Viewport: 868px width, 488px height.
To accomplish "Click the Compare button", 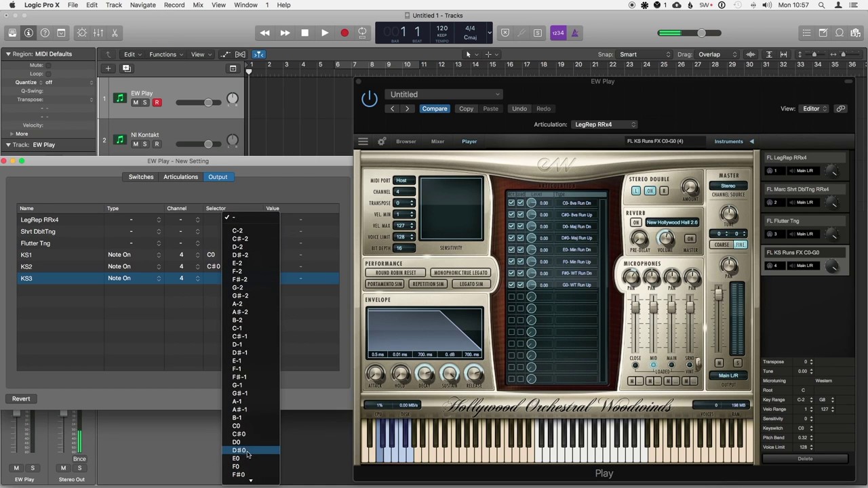I will 435,108.
